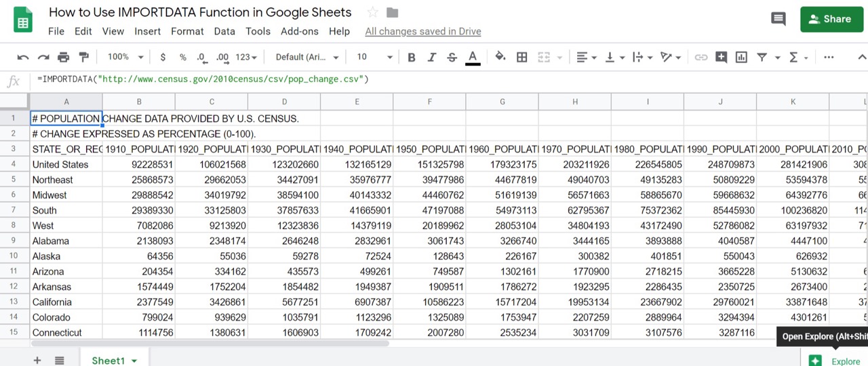This screenshot has width=868, height=366.
Task: Insert a comment from the toolbar
Action: [722, 58]
